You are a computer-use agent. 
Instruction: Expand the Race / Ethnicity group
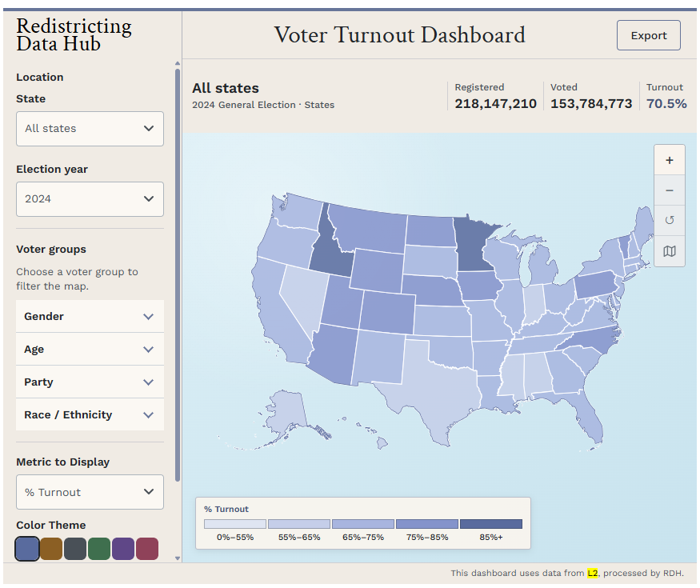tap(90, 414)
